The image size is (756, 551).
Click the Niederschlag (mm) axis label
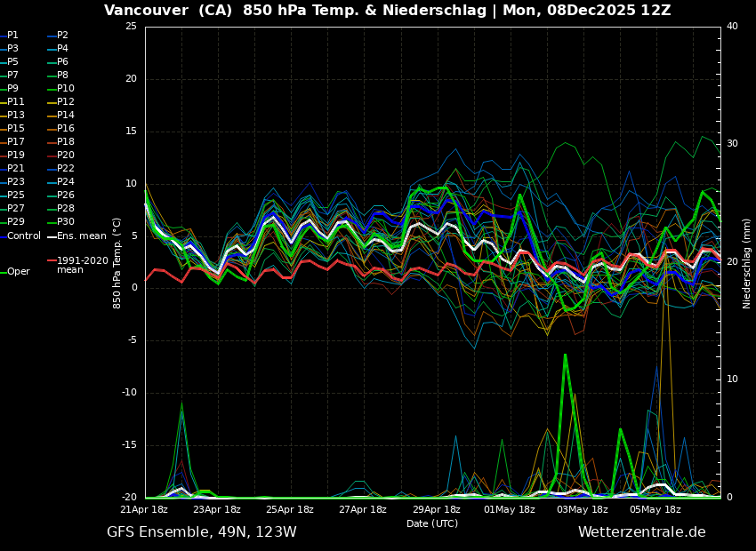tap(747, 263)
